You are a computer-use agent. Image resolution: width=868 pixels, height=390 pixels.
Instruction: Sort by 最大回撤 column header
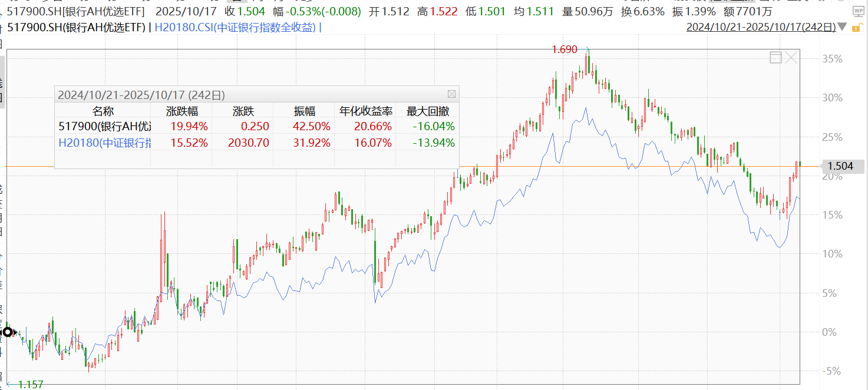(x=427, y=111)
